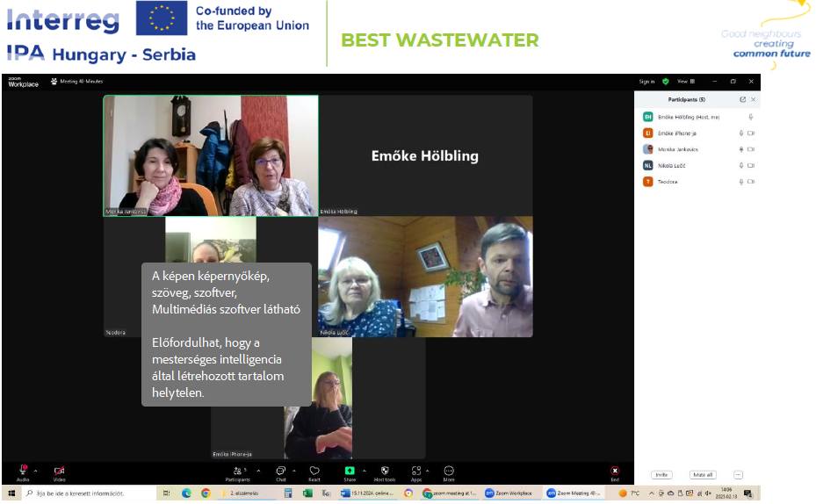Viewport: 816px width, 504px height.
Task: Click the Windows taskbar search field
Action: pyautogui.click(x=89, y=493)
